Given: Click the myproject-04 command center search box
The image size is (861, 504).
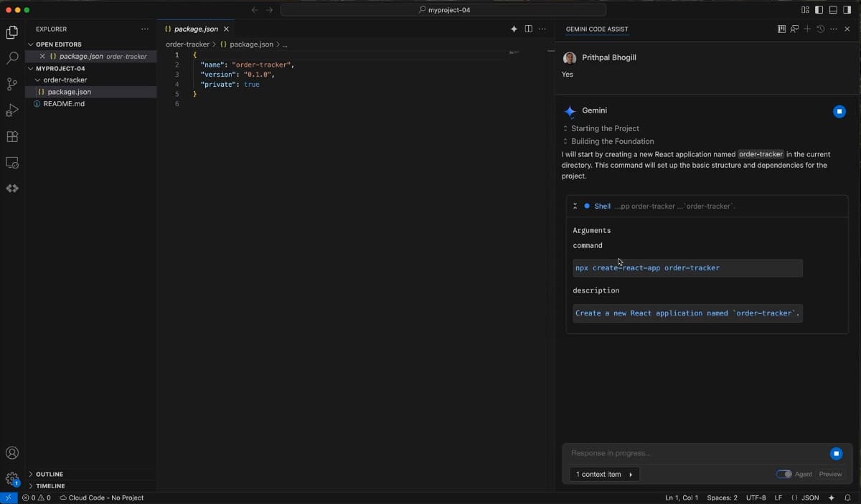Looking at the screenshot, I should click(x=443, y=10).
